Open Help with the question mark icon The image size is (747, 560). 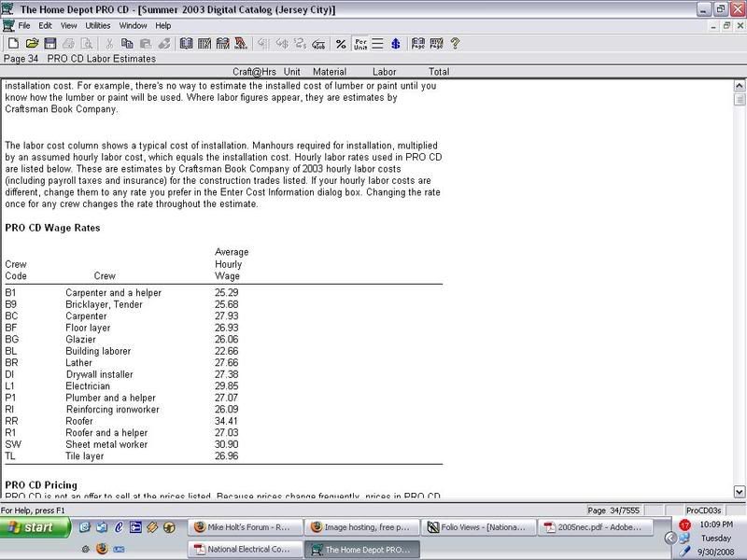(455, 44)
